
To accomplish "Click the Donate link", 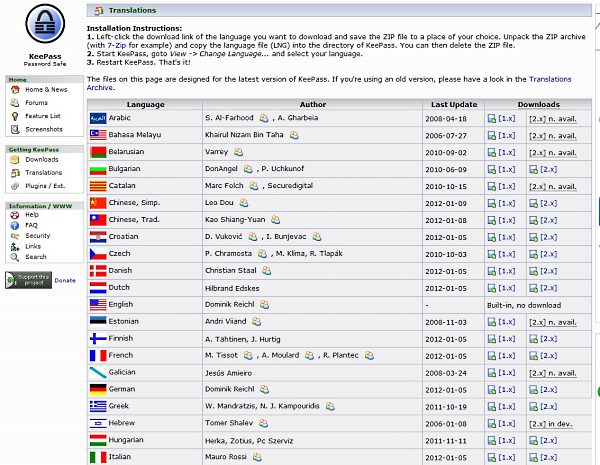I will [65, 281].
